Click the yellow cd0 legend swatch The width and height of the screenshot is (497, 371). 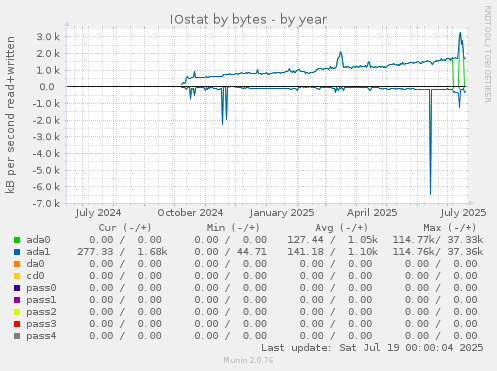point(17,276)
